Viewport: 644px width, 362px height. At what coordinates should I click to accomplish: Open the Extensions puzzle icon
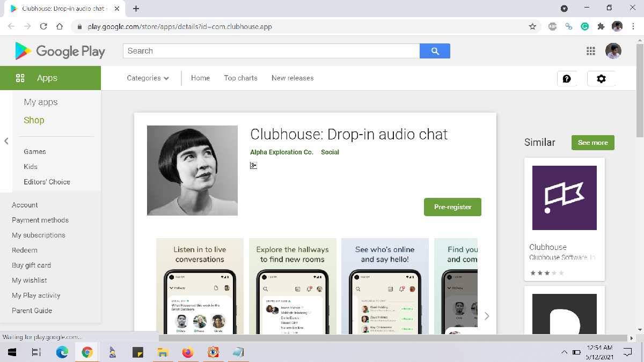coord(601,26)
